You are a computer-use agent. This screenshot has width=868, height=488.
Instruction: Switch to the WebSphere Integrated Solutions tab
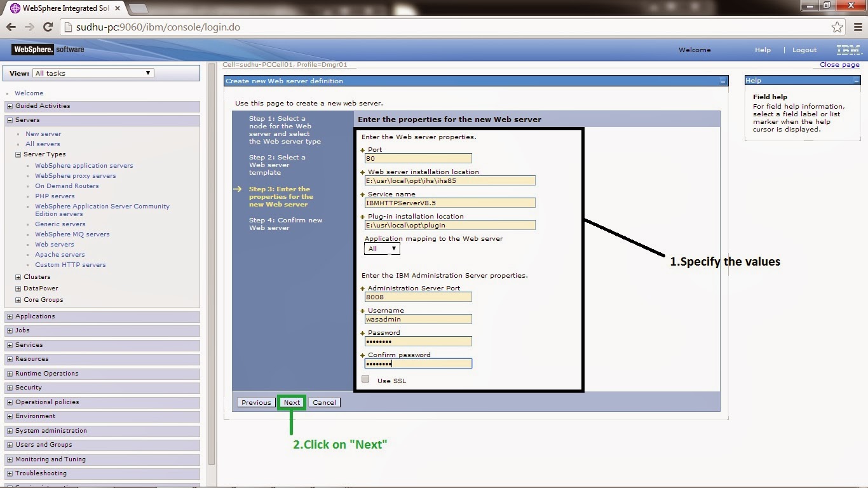pyautogui.click(x=64, y=8)
